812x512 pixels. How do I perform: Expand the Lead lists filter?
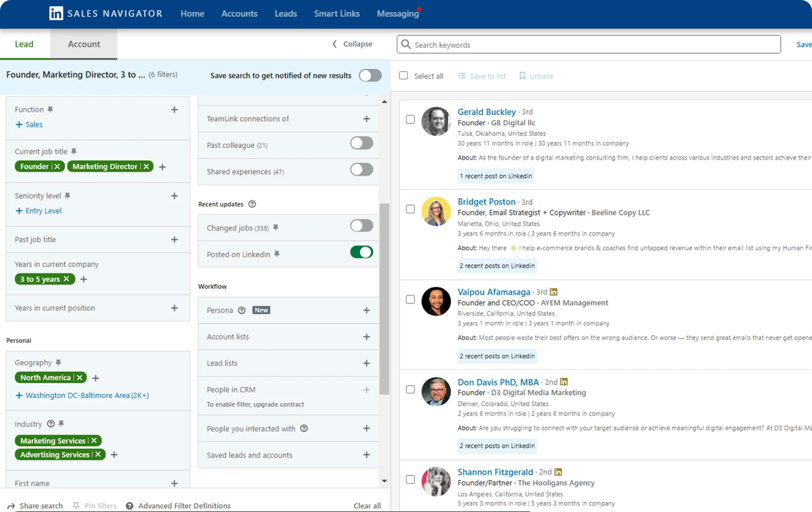click(366, 363)
